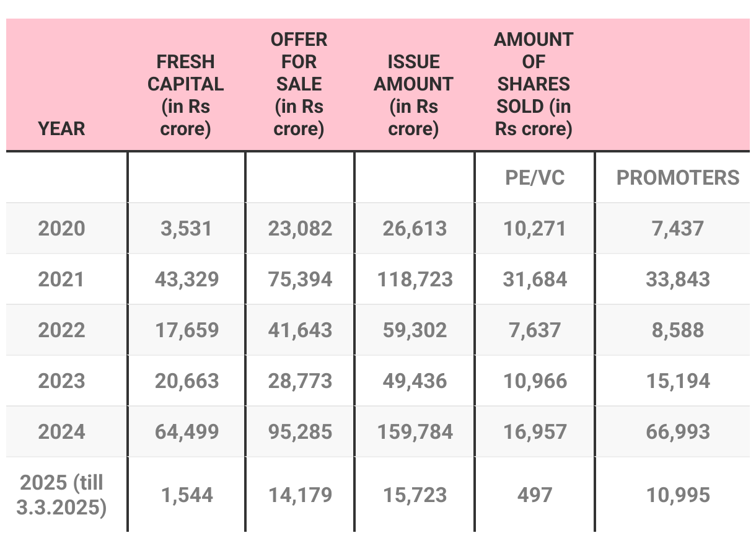Click the 59,302 issue amount cell
This screenshot has width=756, height=538.
pyautogui.click(x=415, y=330)
